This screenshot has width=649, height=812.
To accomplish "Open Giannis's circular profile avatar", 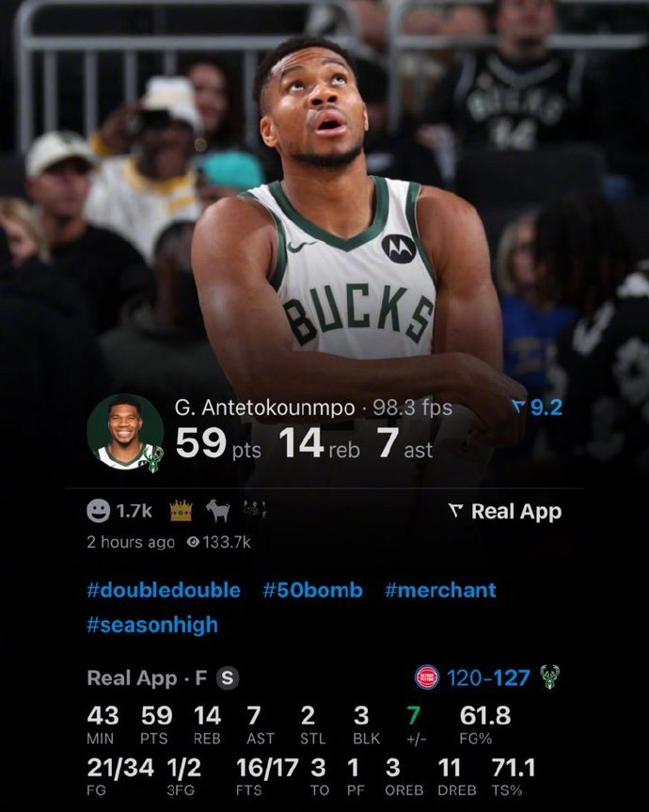I will tap(125, 433).
